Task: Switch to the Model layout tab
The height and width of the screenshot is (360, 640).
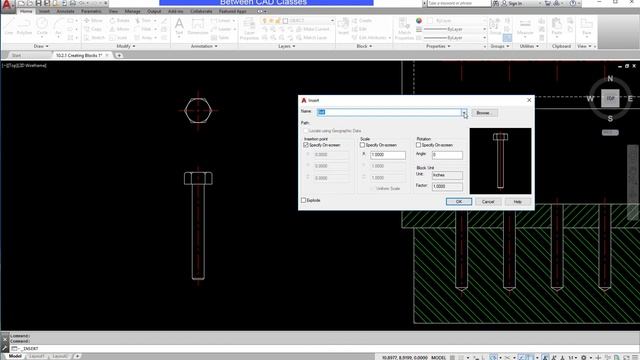Action: [15, 356]
